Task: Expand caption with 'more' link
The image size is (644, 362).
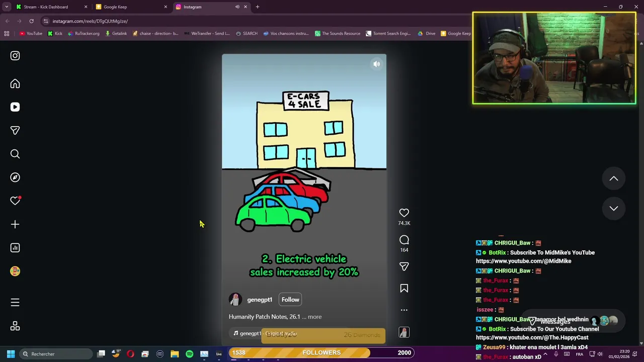Action: coord(314,317)
